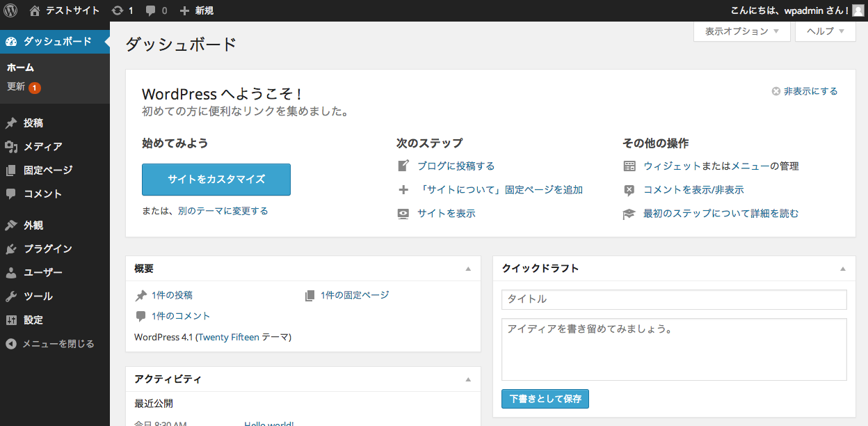This screenshot has width=868, height=426.
Task: Click page icon beside 1件の固定ページ in 概要
Action: click(x=310, y=295)
